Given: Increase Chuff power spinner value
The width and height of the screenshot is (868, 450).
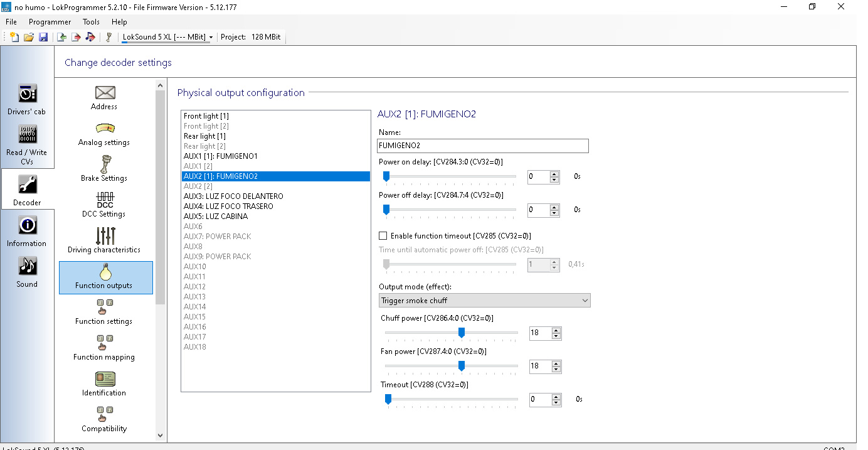Looking at the screenshot, I should point(556,330).
